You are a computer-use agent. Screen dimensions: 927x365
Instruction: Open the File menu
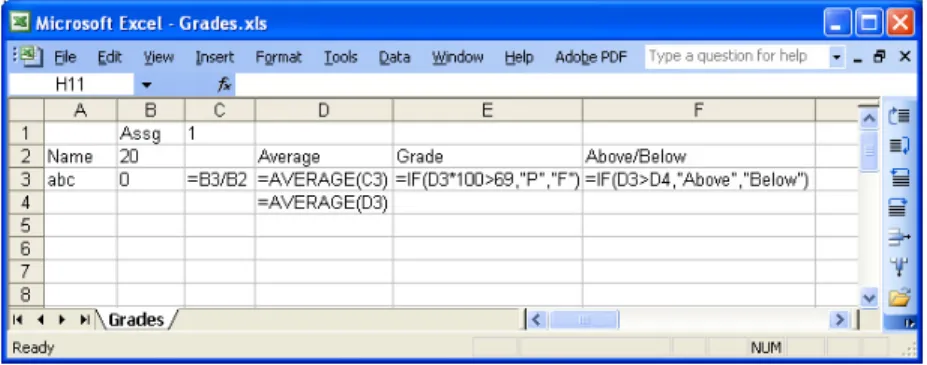[x=65, y=57]
